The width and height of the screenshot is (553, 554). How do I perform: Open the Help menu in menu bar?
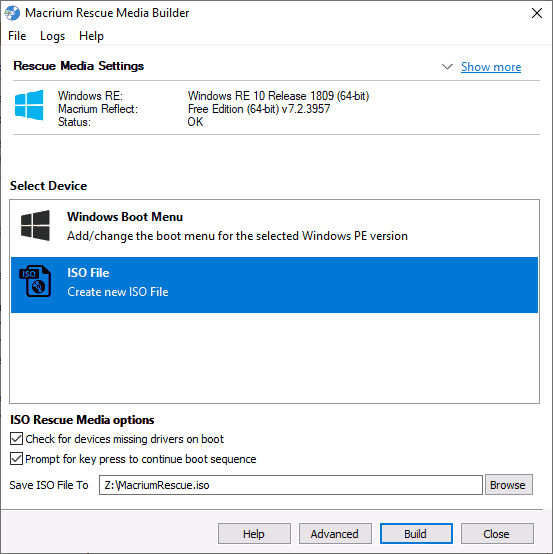[91, 36]
